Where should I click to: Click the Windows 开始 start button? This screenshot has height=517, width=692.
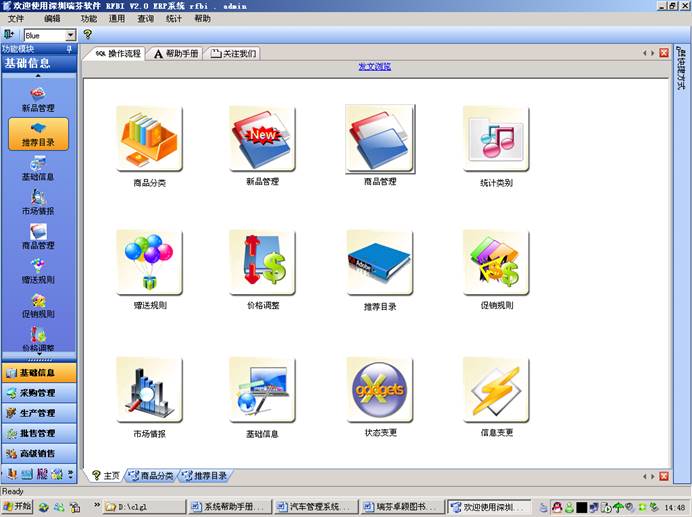point(18,507)
